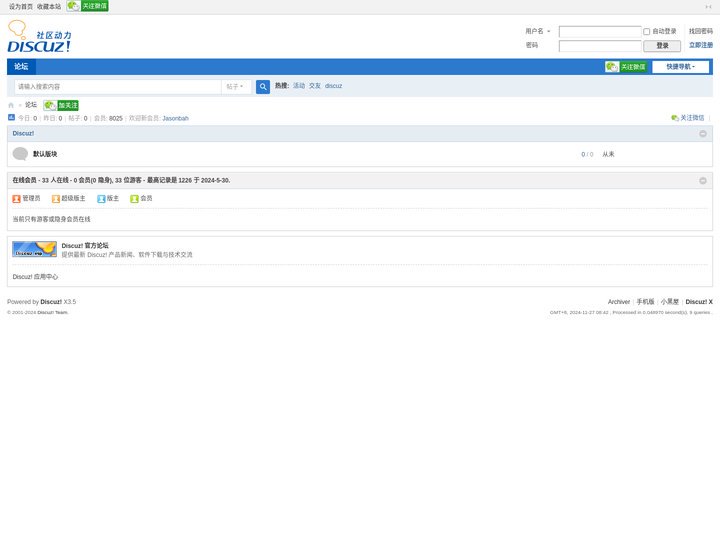Collapse the 在线会员 online members panel
Viewport: 720px width, 540px height.
[x=703, y=181]
